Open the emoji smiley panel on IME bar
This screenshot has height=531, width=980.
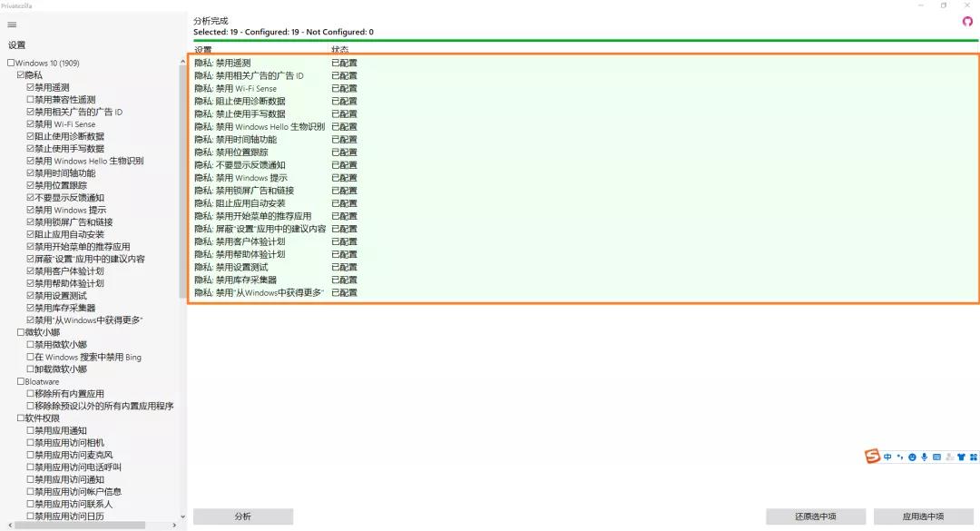912,457
